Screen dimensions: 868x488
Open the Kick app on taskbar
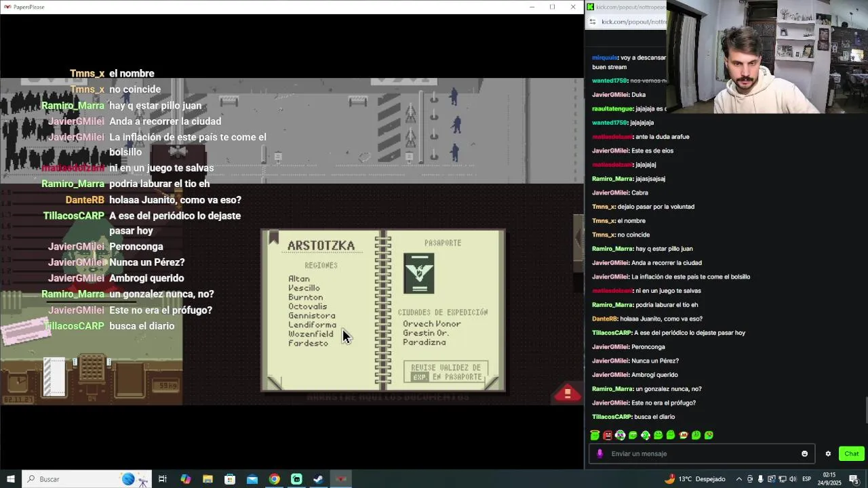point(296,479)
